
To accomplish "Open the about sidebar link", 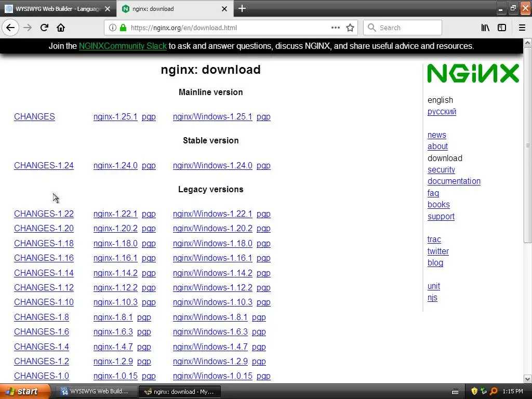I will (x=437, y=147).
